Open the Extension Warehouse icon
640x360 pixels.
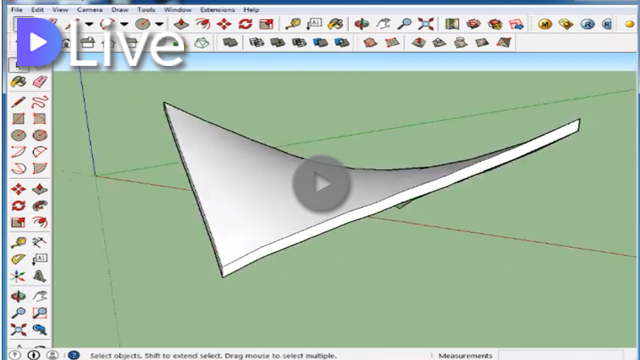[495, 24]
